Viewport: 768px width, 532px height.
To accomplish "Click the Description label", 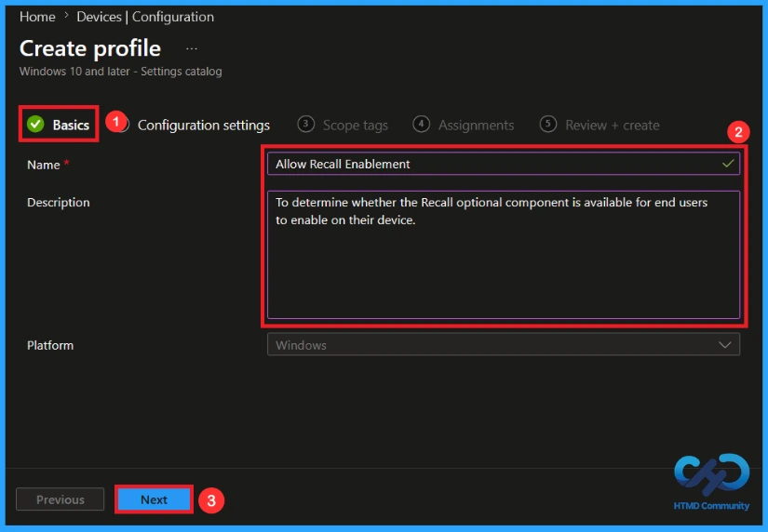I will click(x=59, y=202).
